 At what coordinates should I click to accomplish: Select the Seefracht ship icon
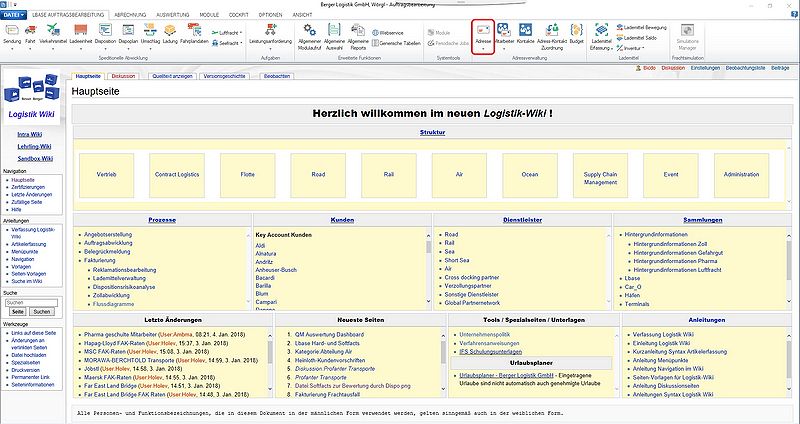click(x=215, y=44)
